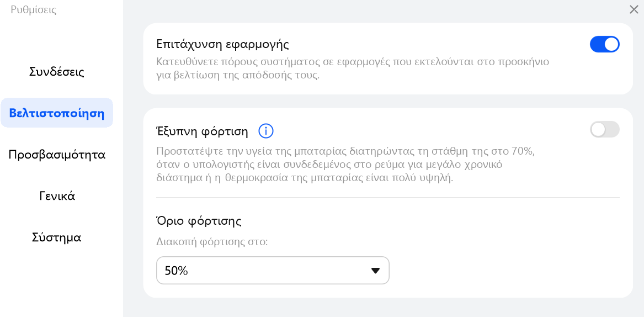Click the Όριο φόρτισης heading

[199, 221]
